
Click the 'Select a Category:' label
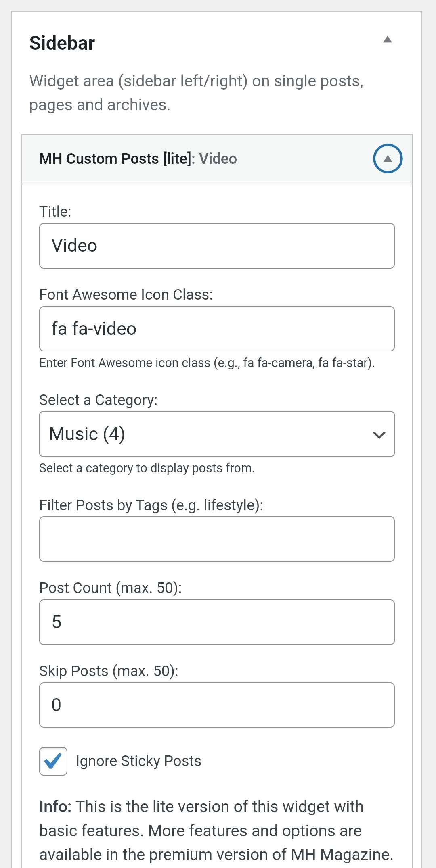pyautogui.click(x=98, y=400)
